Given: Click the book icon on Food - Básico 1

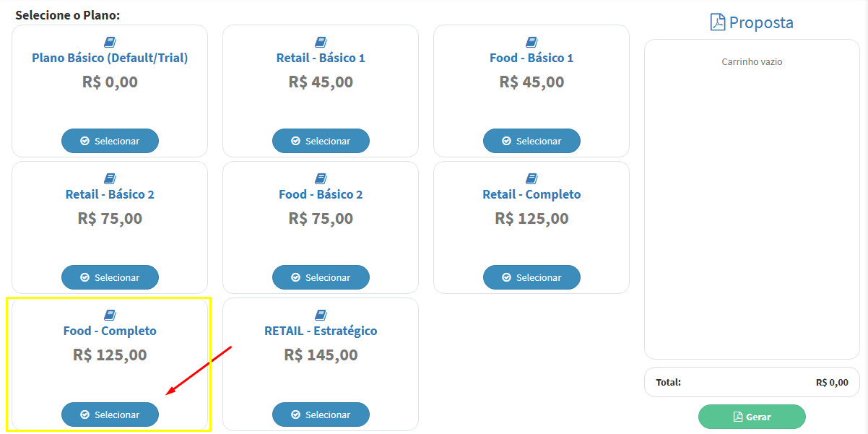Looking at the screenshot, I should (531, 42).
